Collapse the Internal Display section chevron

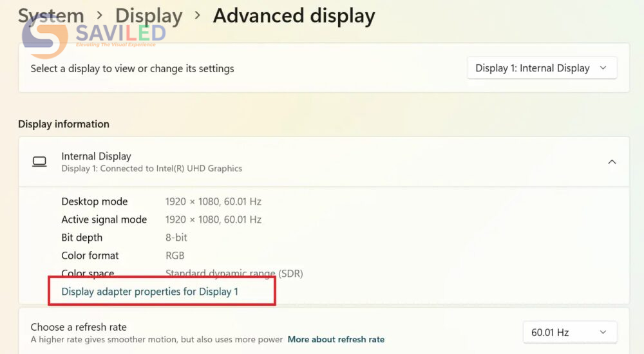tap(612, 162)
